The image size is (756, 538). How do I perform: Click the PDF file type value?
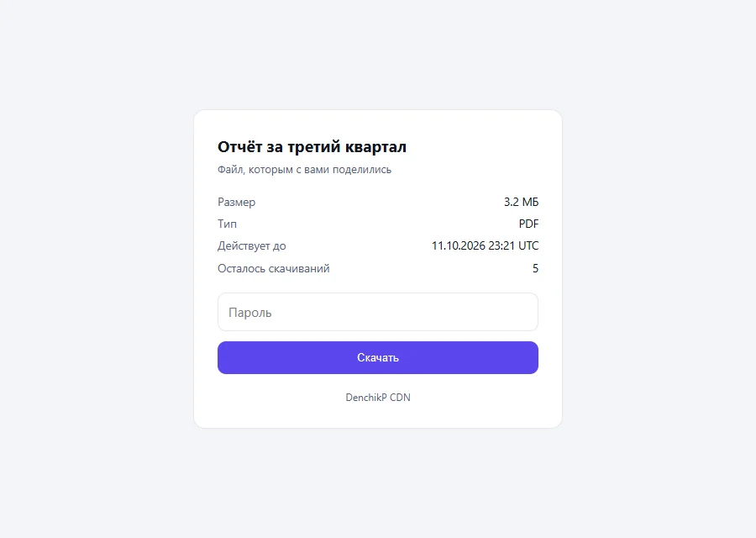tap(528, 224)
